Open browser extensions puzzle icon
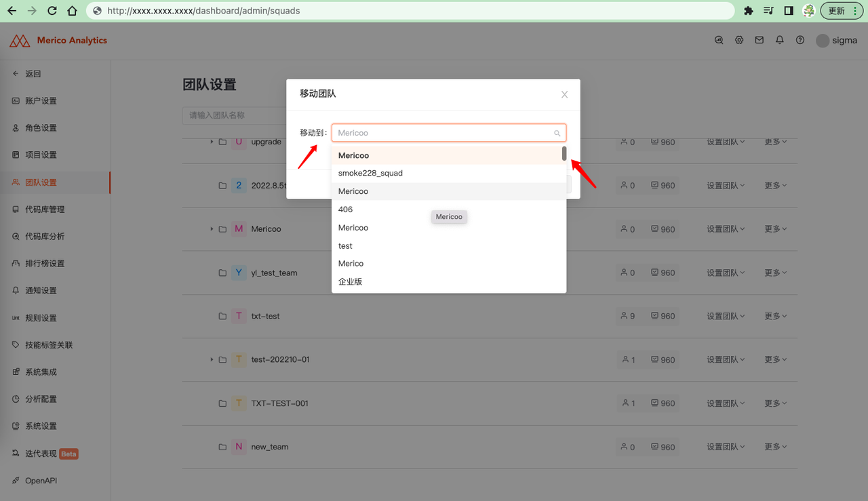The height and width of the screenshot is (501, 868). pos(749,11)
